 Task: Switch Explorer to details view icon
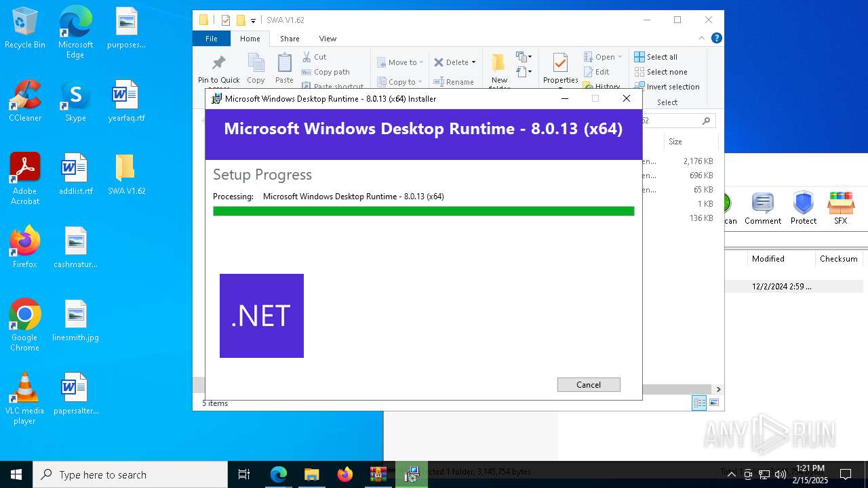tap(699, 403)
